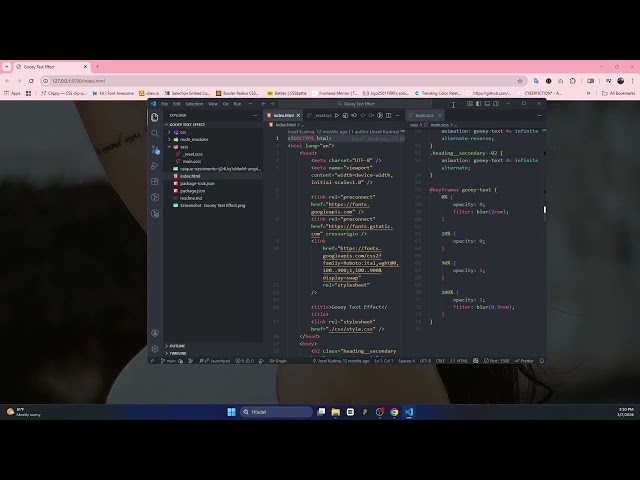Reload the page in Chrome
Screen dimensions: 640x480
[x=31, y=81]
